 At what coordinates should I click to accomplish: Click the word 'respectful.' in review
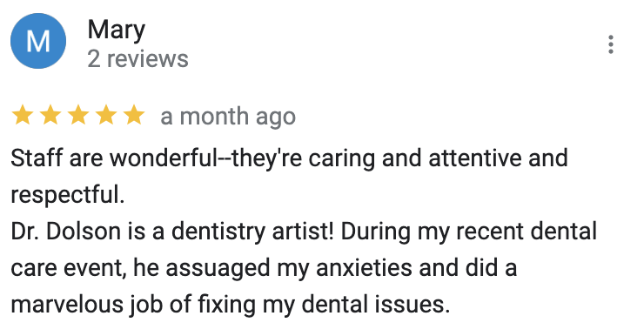point(67,195)
